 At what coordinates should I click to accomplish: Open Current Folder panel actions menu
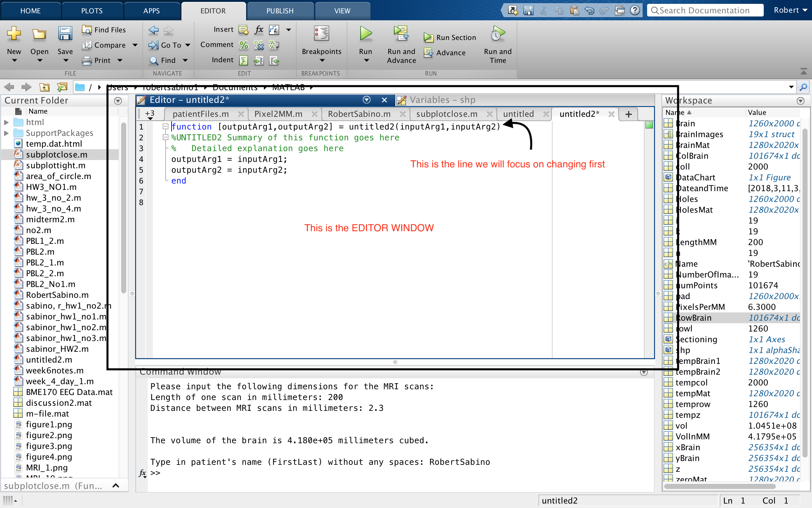coord(118,101)
